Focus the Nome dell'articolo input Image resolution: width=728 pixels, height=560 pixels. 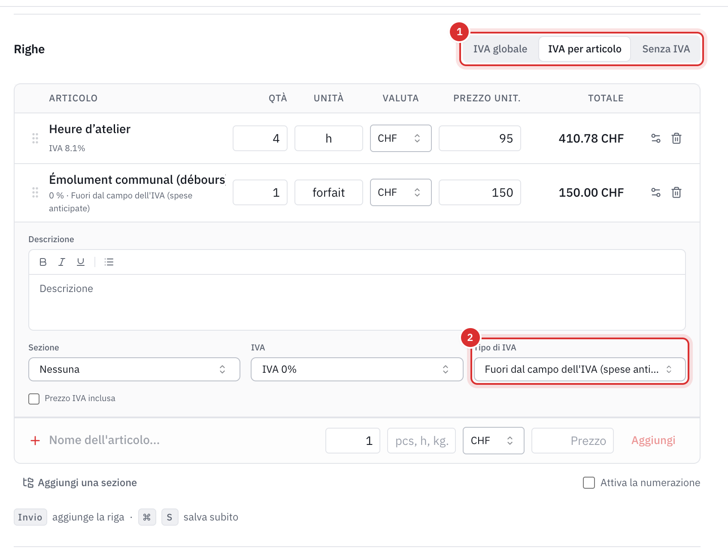pos(185,440)
